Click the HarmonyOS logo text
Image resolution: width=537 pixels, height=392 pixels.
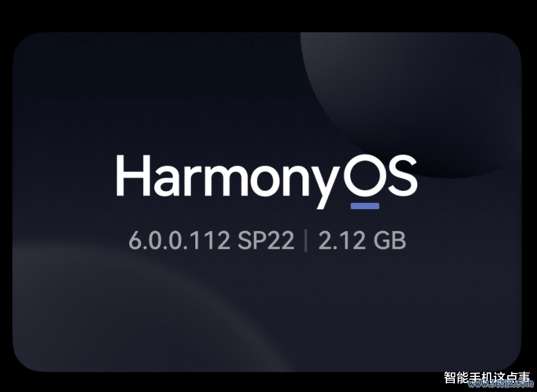(266, 181)
